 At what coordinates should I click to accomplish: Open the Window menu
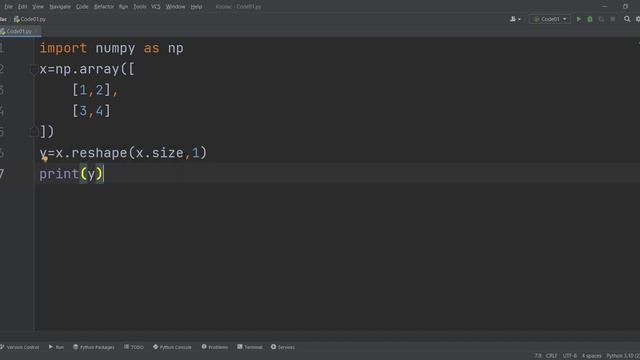tap(176, 7)
